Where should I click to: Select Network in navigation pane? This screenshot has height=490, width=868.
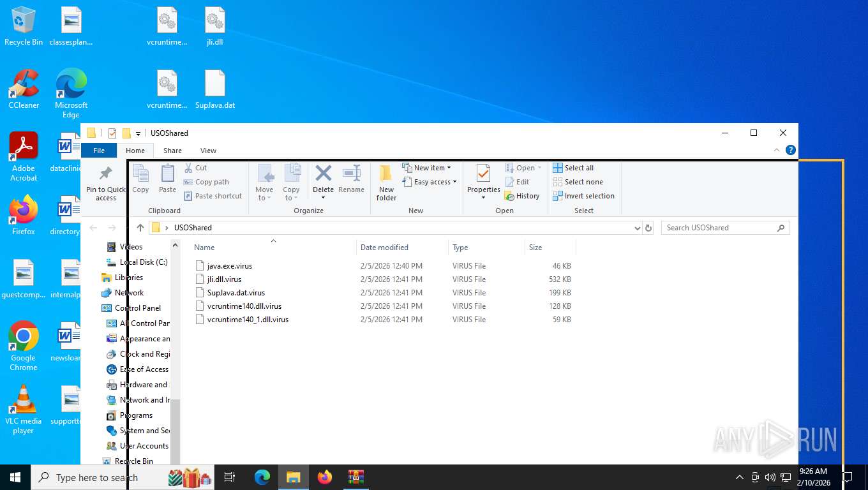coord(129,293)
